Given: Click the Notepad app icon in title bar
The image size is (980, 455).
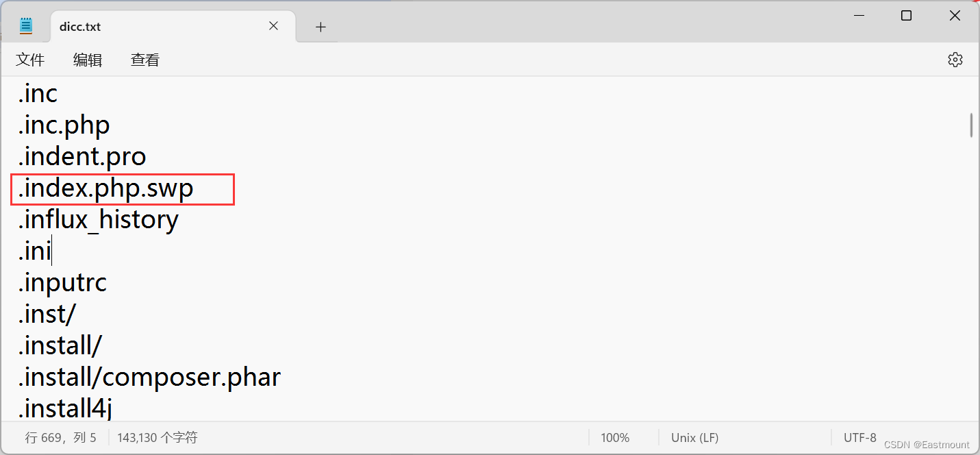Looking at the screenshot, I should point(26,26).
